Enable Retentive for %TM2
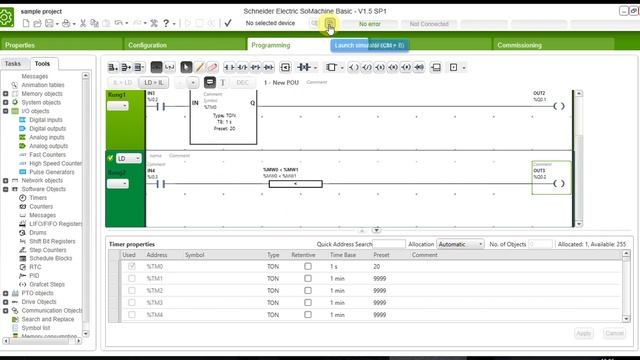The width and height of the screenshot is (640, 360). point(308,291)
